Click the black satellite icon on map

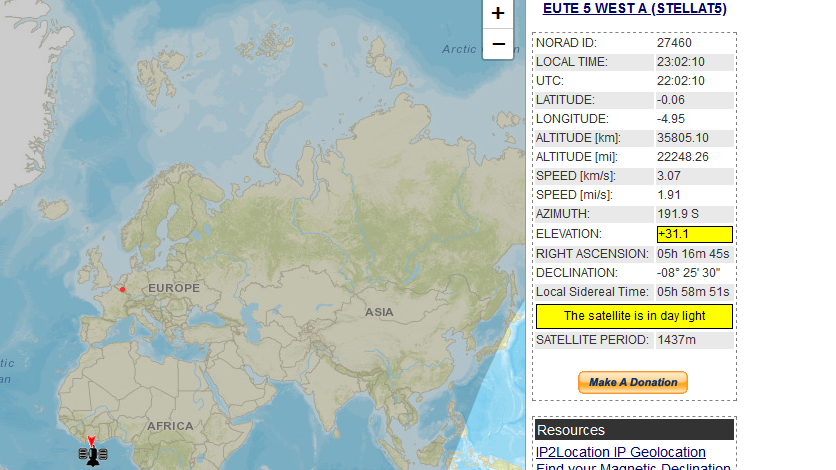coord(92,456)
